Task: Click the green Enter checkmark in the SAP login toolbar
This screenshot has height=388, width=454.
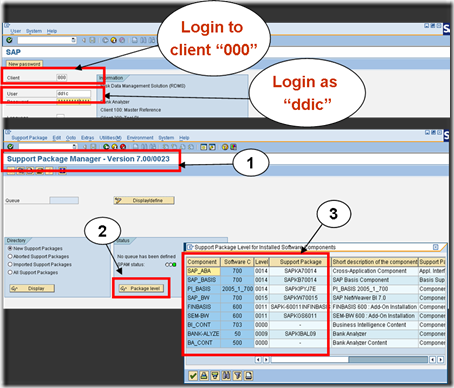Action: click(x=9, y=40)
